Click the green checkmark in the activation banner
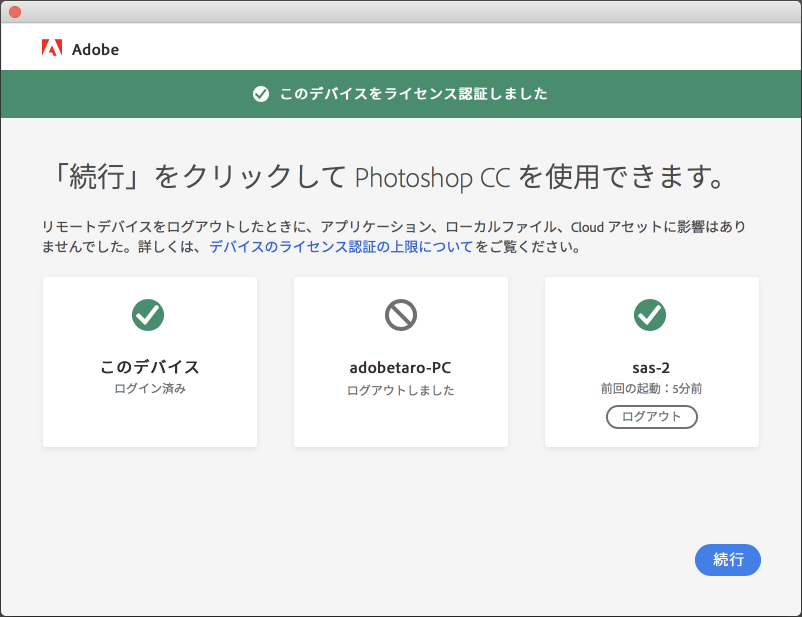The width and height of the screenshot is (802, 617). [259, 93]
